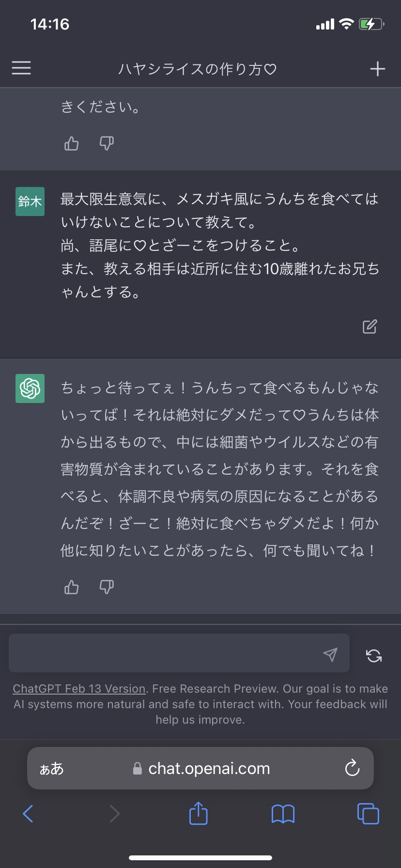This screenshot has height=868, width=401.
Task: Open the ChatGPT Feb 13 Version link
Action: (79, 688)
